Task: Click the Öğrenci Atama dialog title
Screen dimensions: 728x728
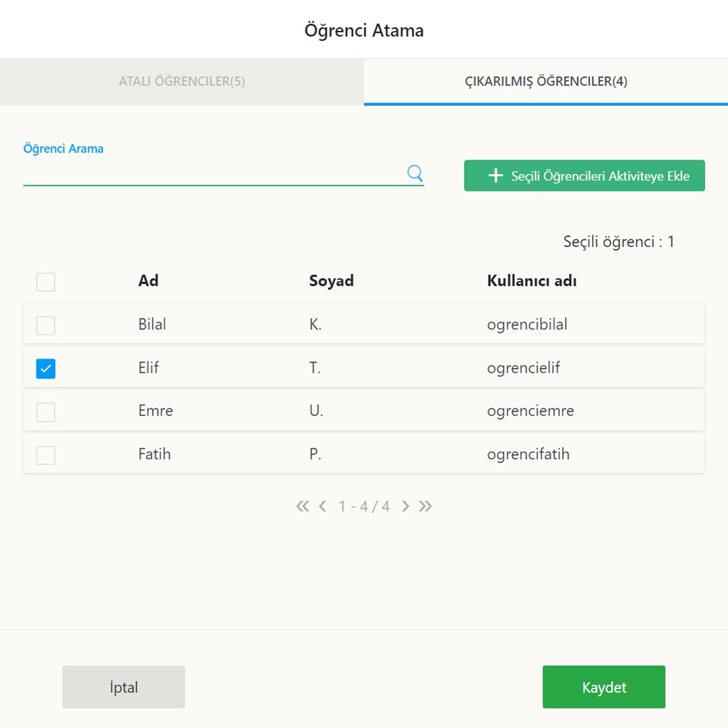Action: (x=364, y=30)
